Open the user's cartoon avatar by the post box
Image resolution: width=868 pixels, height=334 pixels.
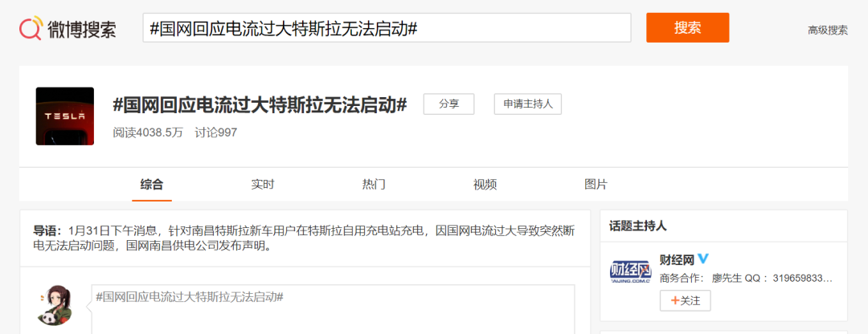[x=54, y=304]
